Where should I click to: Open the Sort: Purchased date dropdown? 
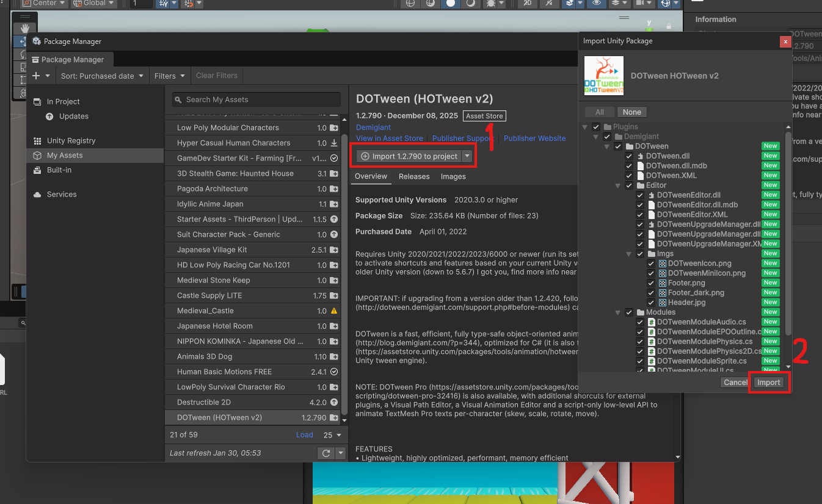click(102, 76)
